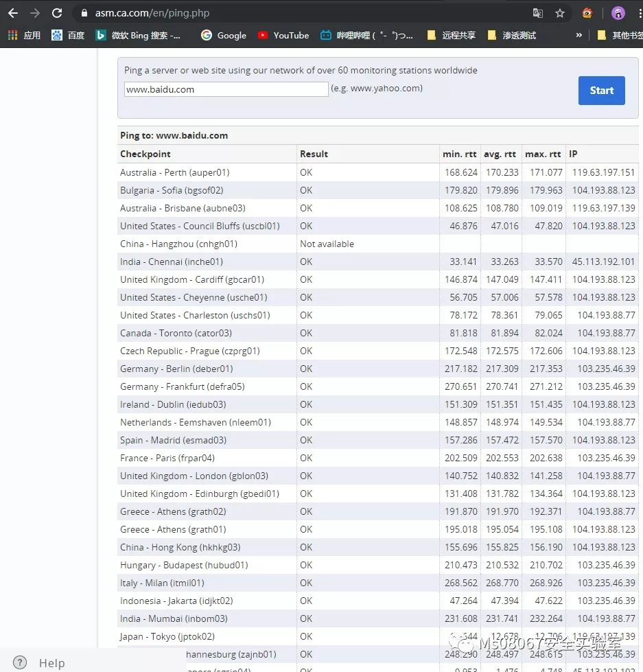Click the translate page icon in address bar
This screenshot has height=672, width=643.
537,13
